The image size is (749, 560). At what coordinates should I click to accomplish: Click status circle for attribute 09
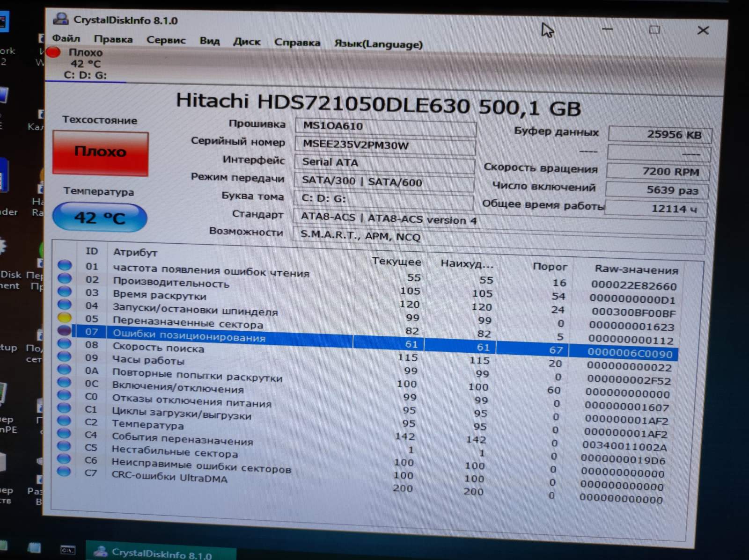65,356
